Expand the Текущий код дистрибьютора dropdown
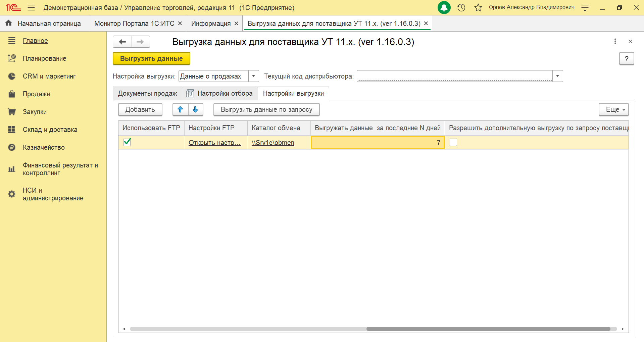This screenshot has width=644, height=342. pyautogui.click(x=557, y=76)
